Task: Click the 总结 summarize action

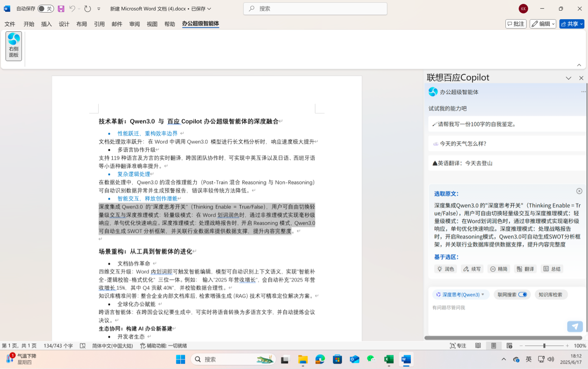Action: point(552,269)
